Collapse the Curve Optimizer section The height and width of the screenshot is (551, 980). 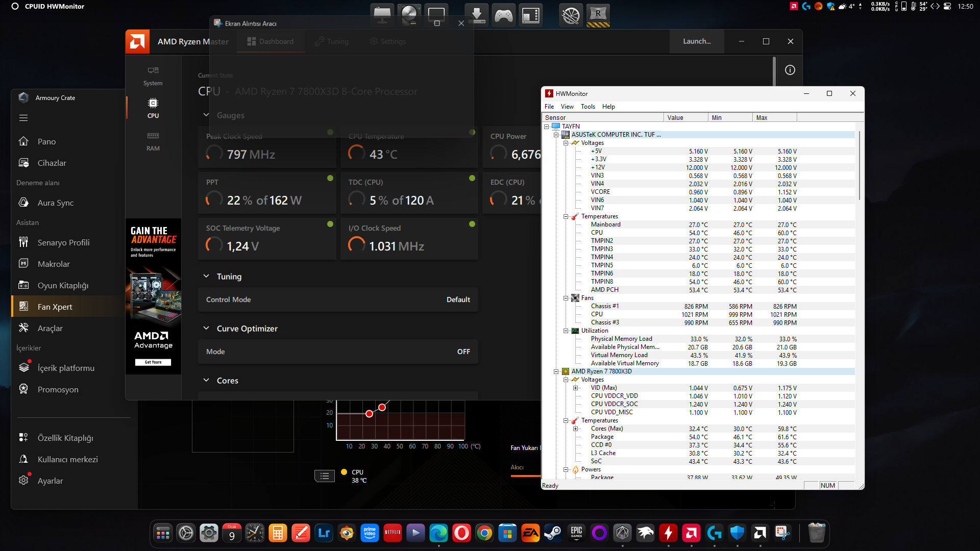pyautogui.click(x=206, y=328)
